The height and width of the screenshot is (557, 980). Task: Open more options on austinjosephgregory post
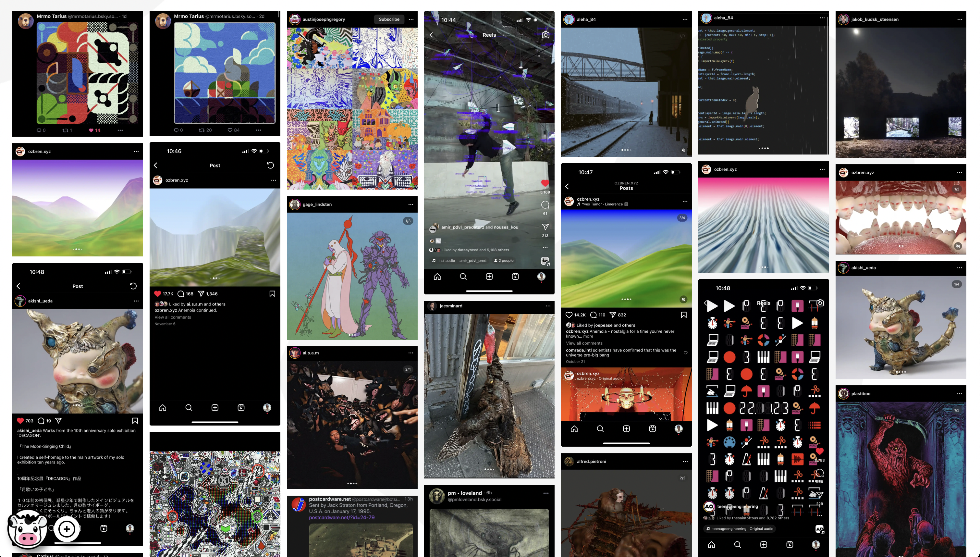(x=411, y=19)
